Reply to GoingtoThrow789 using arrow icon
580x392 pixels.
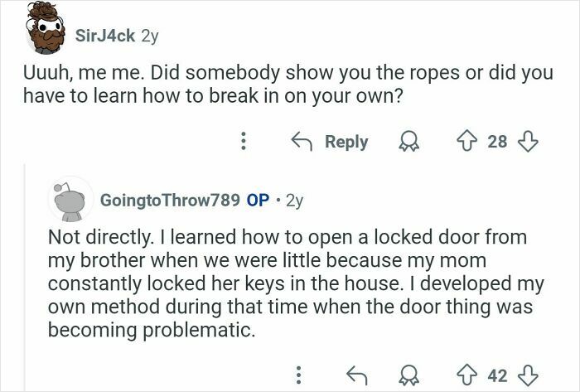pyautogui.click(x=357, y=375)
